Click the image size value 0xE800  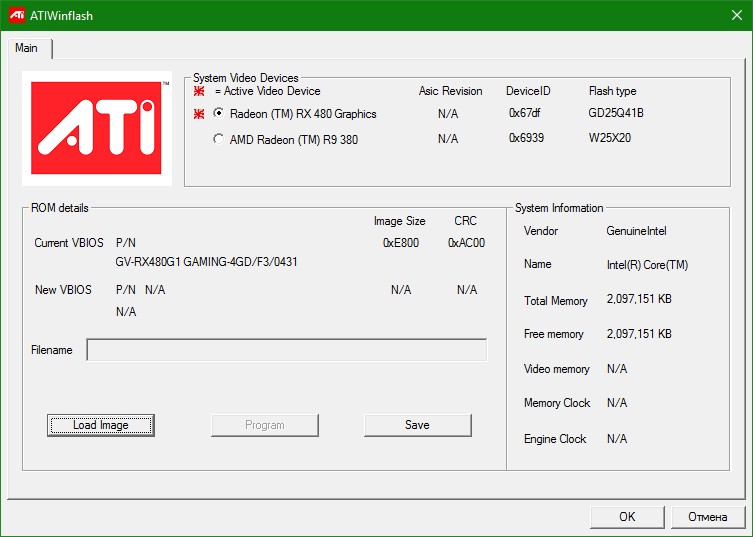(401, 243)
